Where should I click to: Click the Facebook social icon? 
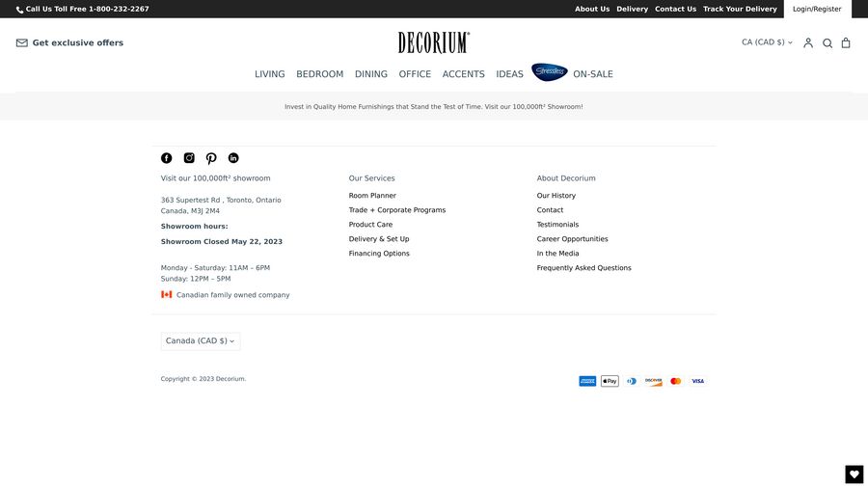(x=166, y=158)
